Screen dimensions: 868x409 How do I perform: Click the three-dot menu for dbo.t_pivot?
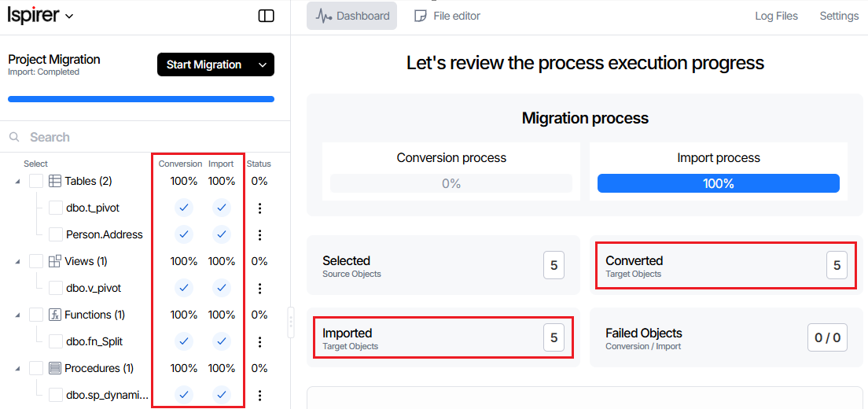tap(259, 208)
